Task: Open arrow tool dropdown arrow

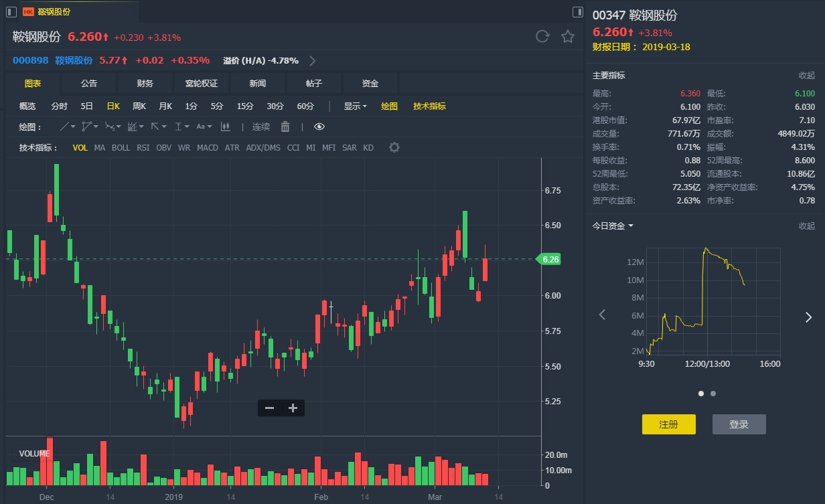Action: point(165,127)
